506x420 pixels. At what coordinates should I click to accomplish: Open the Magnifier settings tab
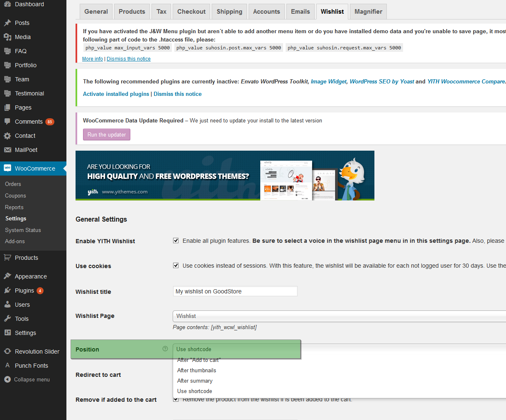tap(368, 12)
